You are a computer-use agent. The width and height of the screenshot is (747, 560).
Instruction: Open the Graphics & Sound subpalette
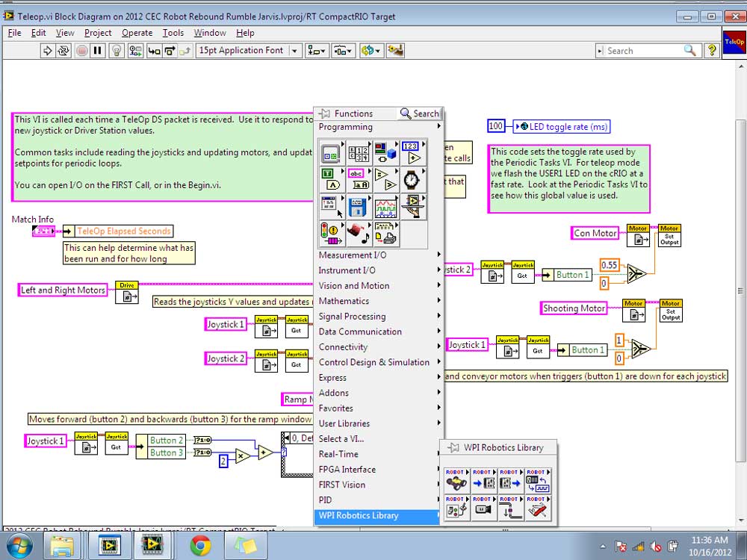(x=359, y=234)
